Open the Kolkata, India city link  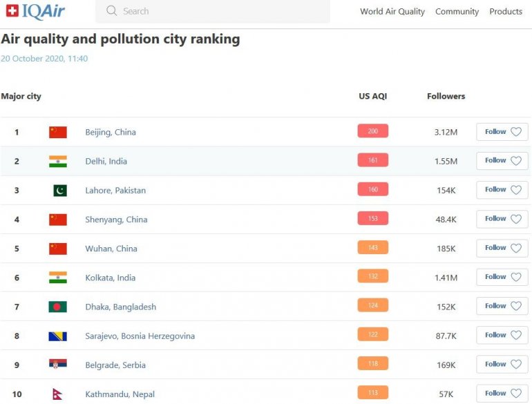pos(110,278)
